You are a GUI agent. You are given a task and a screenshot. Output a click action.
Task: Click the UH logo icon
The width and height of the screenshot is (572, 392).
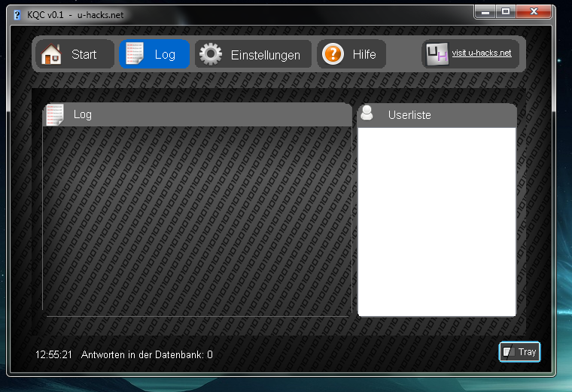(x=437, y=54)
